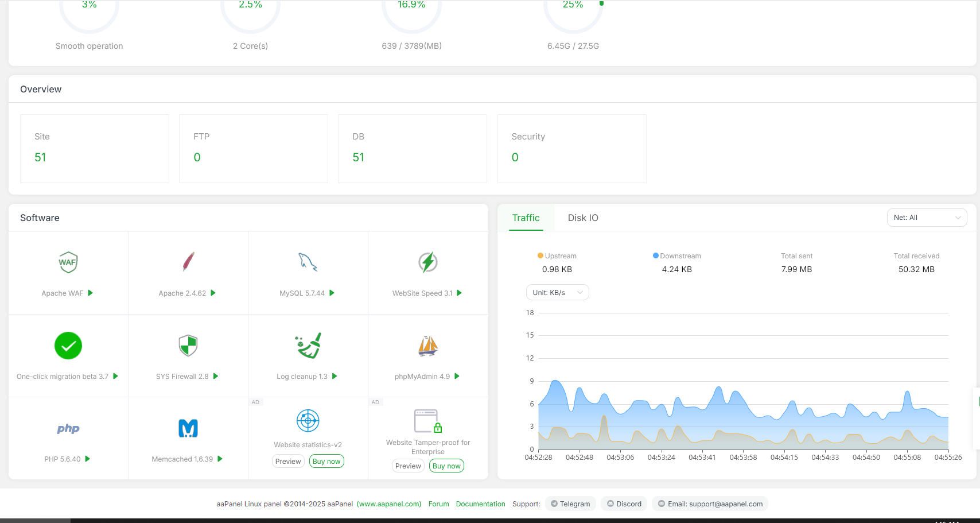The width and height of the screenshot is (980, 523).
Task: Toggle Downstream series in traffic legend
Action: click(676, 256)
